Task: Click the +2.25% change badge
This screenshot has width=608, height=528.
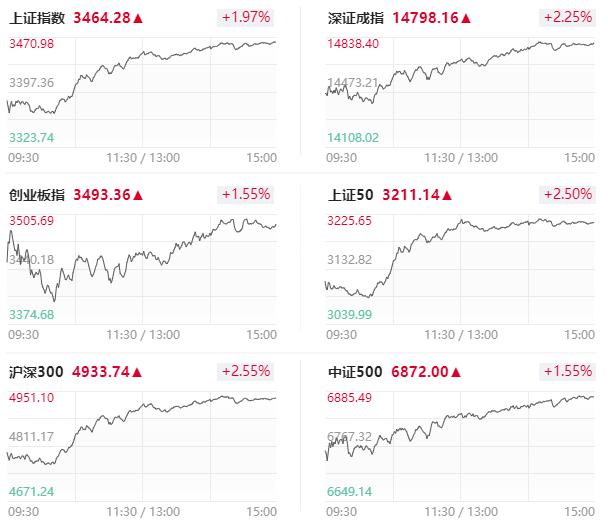Action: [x=567, y=17]
